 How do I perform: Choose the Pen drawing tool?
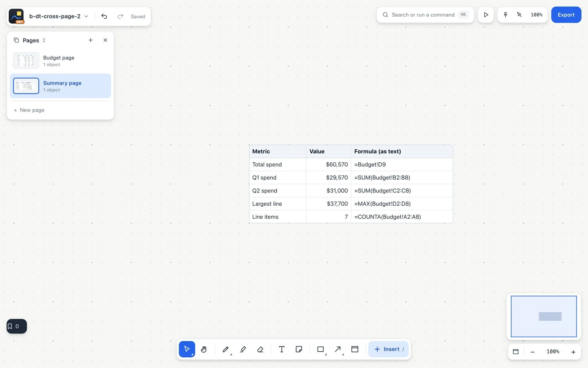(226, 349)
